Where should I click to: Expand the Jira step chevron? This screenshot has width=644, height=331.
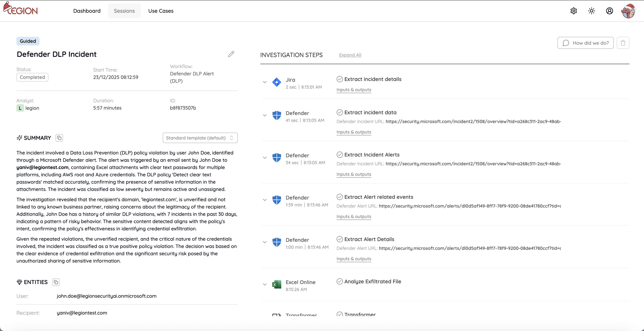tap(265, 82)
